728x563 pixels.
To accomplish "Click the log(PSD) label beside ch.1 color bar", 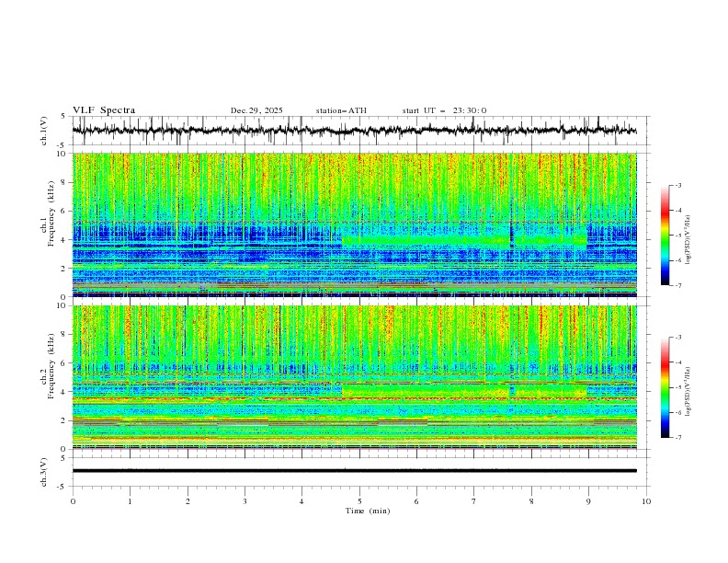I will 688,240.
